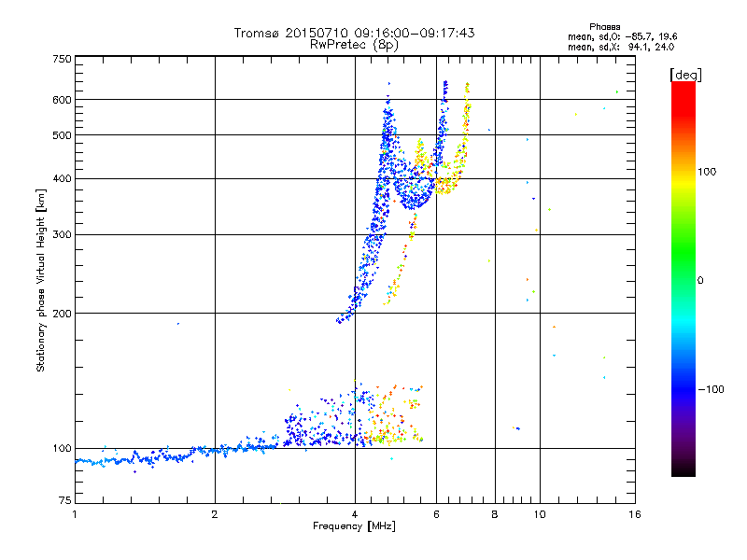The width and height of the screenshot is (747, 560).
Task: Click the y-axis tick label '750'
Action: click(x=62, y=59)
